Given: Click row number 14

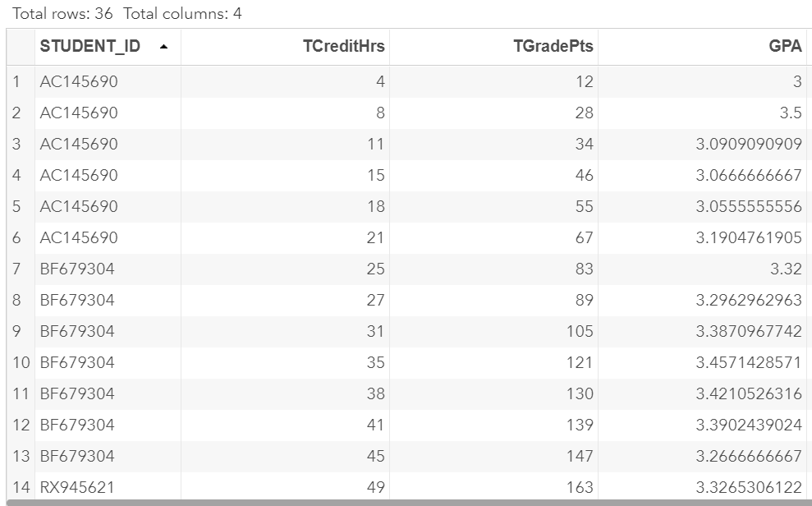Looking at the screenshot, I should (x=20, y=487).
